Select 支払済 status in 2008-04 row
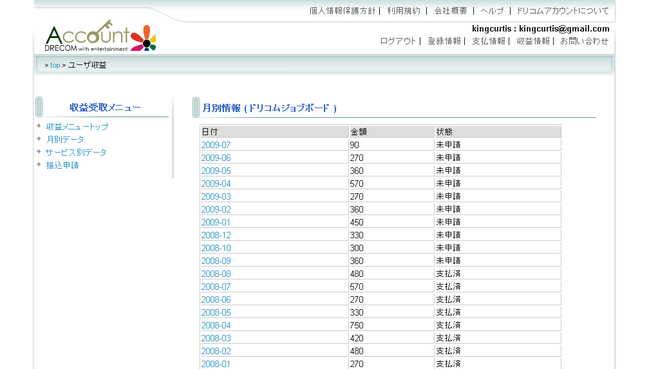 (448, 325)
